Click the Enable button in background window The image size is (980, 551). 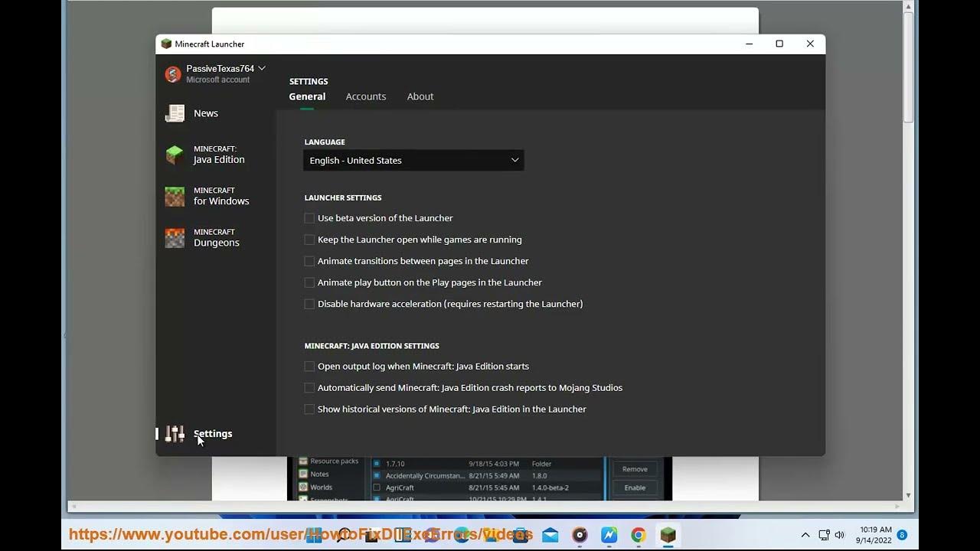click(635, 487)
